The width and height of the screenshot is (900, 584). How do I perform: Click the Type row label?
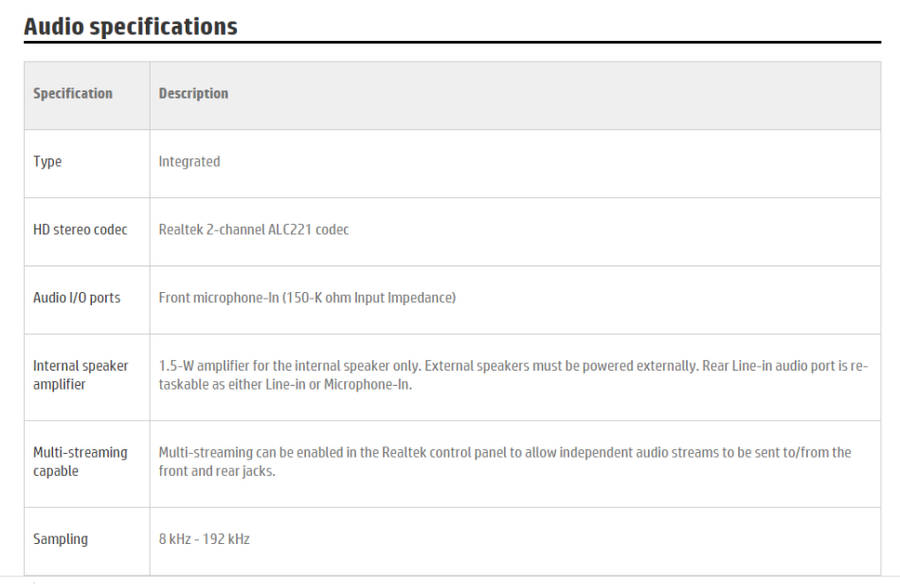tap(47, 162)
